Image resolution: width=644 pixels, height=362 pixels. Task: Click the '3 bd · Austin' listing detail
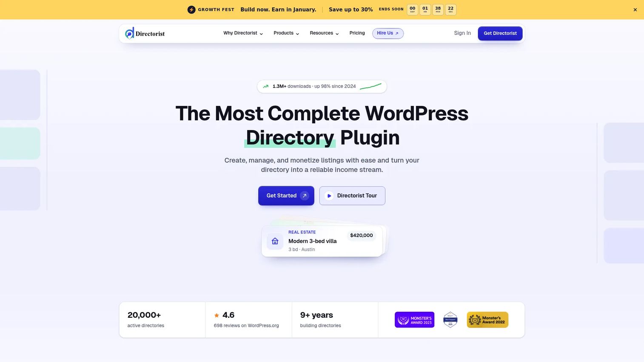click(302, 250)
